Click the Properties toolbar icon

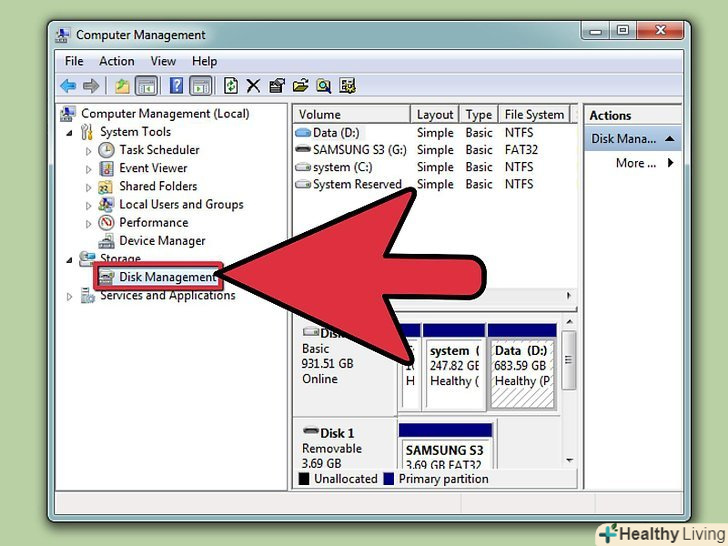tap(277, 86)
